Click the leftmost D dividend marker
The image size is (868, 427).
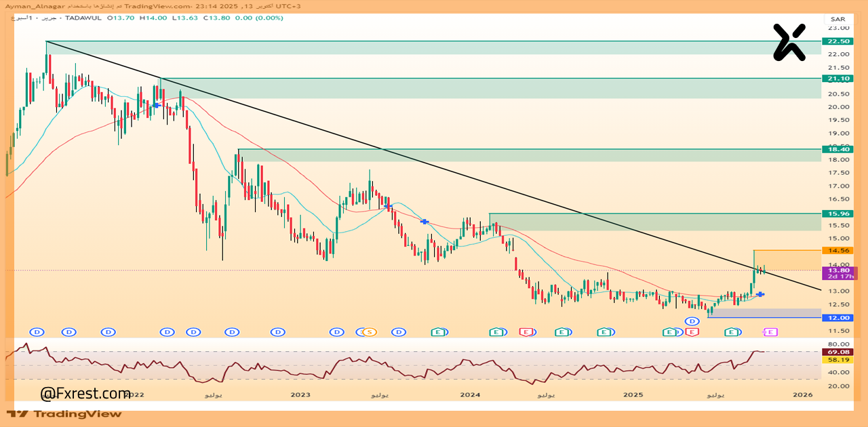click(x=37, y=331)
